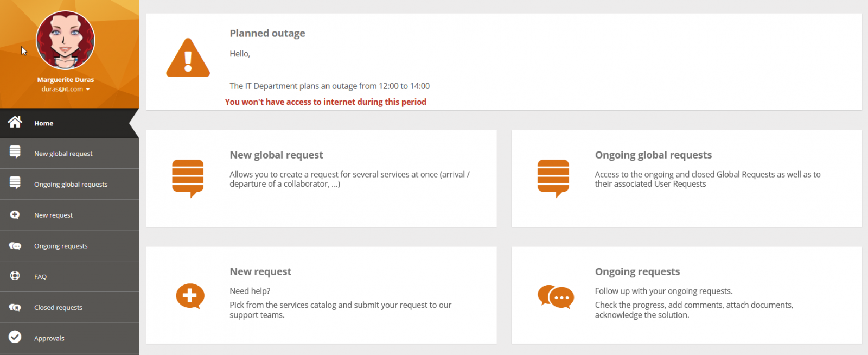The height and width of the screenshot is (355, 868).
Task: Open Closed requests menu item
Action: 58,307
